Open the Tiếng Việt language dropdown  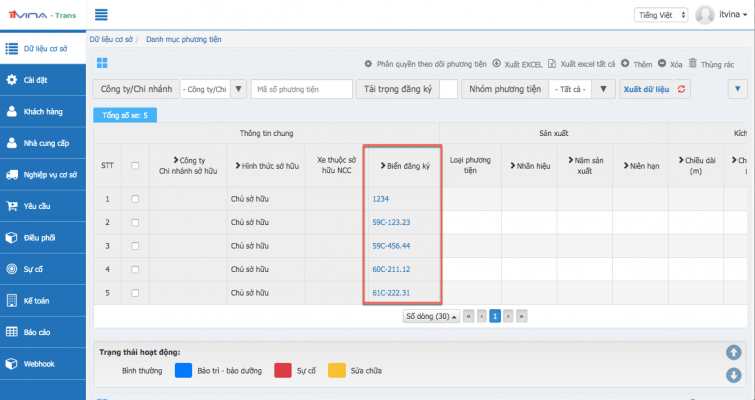click(660, 15)
